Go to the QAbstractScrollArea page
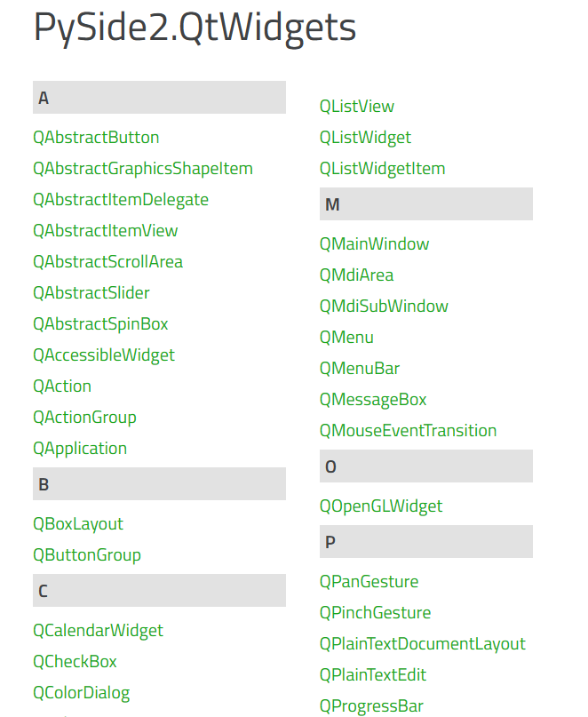588x717 pixels. pos(107,262)
